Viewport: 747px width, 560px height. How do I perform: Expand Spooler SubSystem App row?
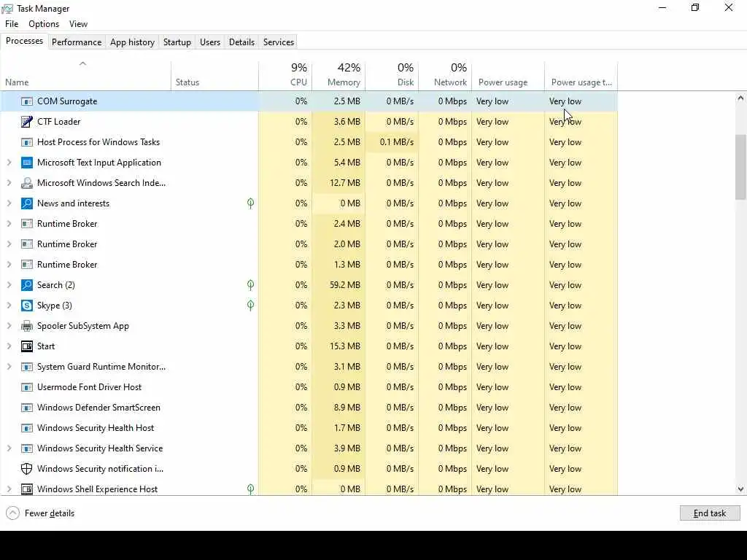[9, 326]
